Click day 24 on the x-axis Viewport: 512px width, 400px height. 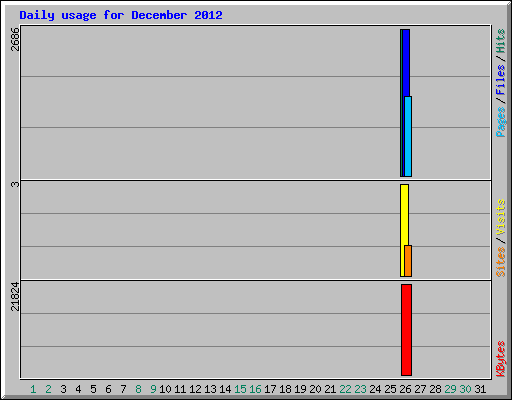pyautogui.click(x=375, y=389)
